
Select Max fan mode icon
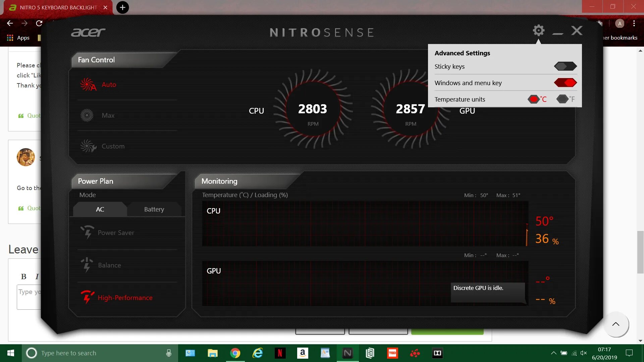pos(87,115)
